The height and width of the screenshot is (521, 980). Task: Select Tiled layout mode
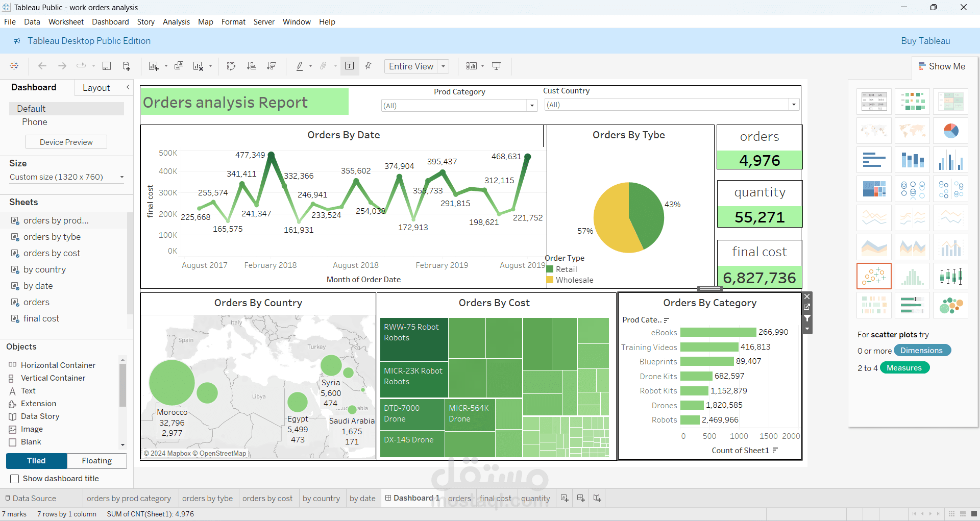[x=36, y=461]
